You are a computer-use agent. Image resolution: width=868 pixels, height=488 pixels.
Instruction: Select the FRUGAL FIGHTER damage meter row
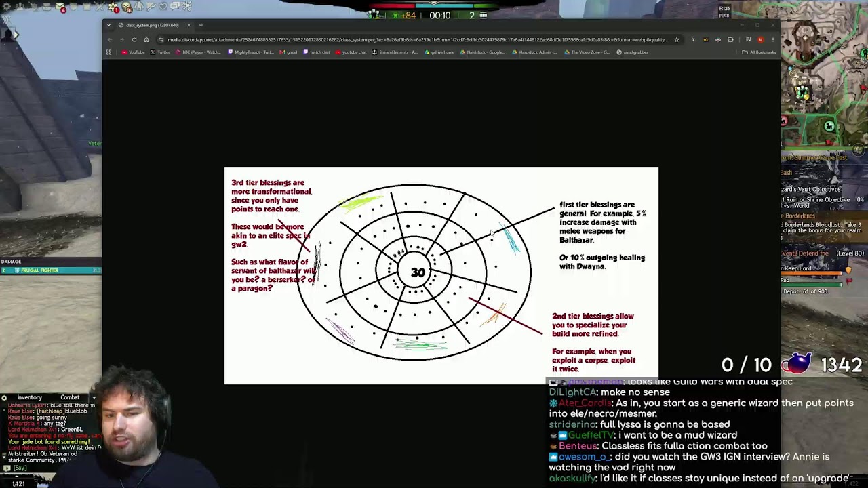click(x=51, y=270)
